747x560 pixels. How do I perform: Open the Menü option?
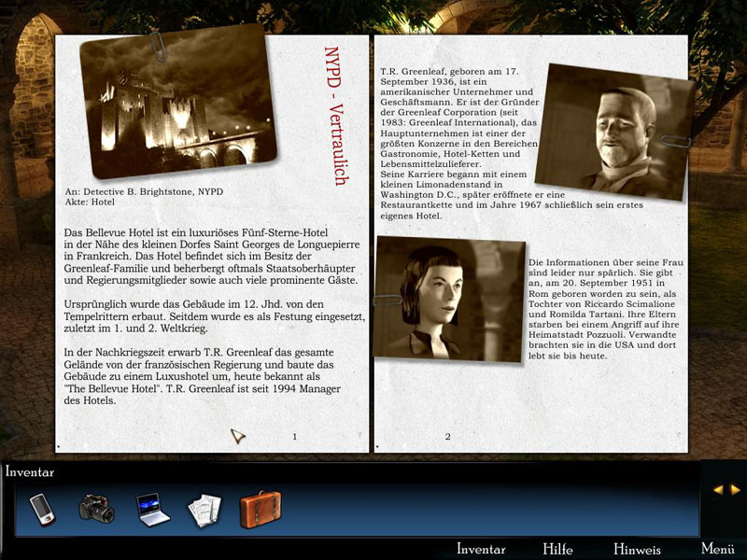(x=718, y=549)
